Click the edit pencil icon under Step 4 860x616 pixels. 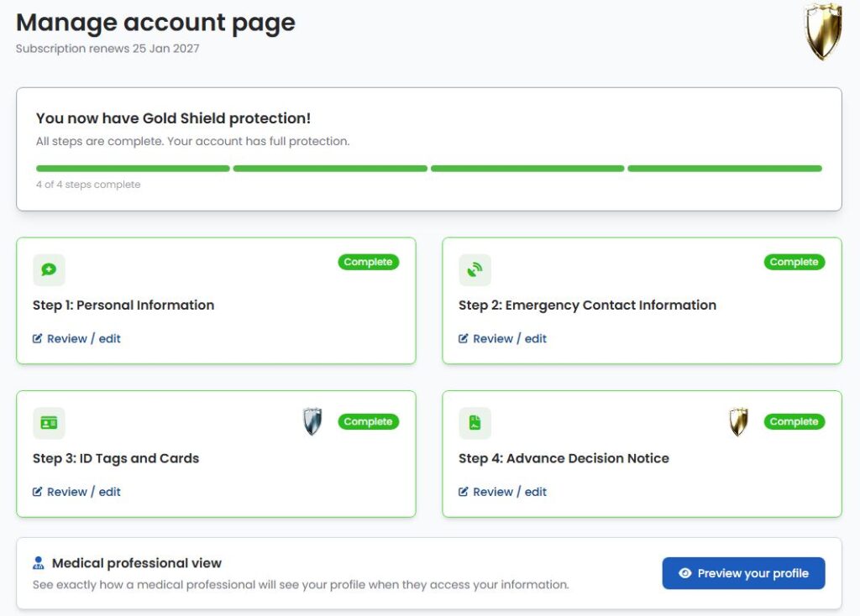pos(464,492)
